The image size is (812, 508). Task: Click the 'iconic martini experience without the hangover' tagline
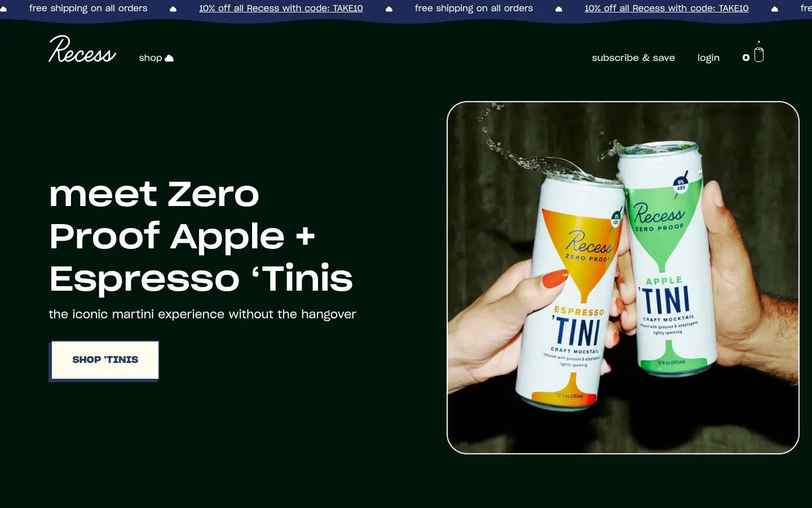[202, 314]
